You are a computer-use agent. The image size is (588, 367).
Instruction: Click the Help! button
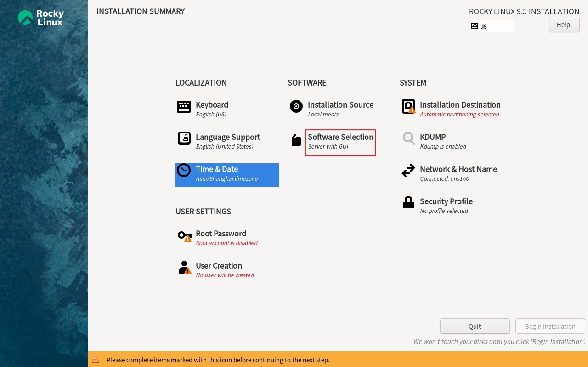point(564,24)
